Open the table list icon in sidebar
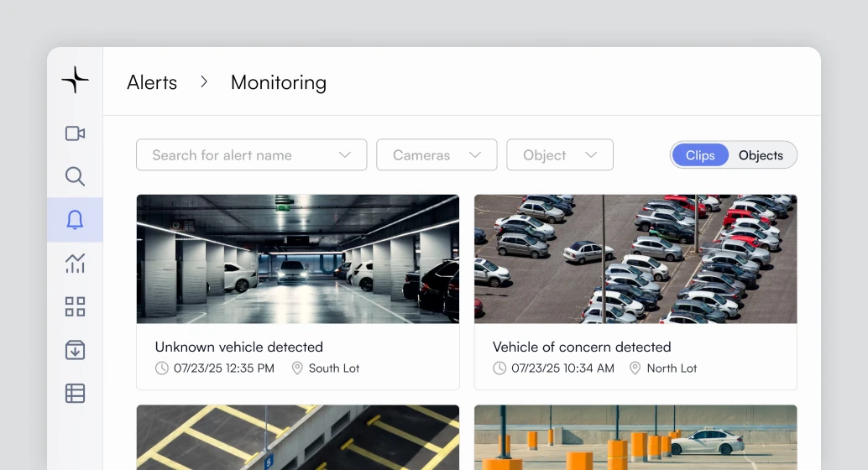The height and width of the screenshot is (470, 868). 75,393
